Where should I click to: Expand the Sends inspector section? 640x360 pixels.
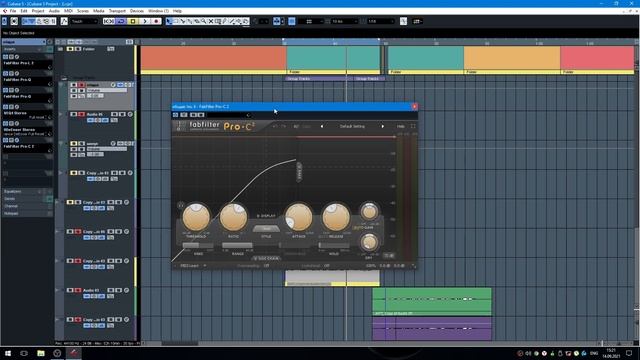[27, 199]
